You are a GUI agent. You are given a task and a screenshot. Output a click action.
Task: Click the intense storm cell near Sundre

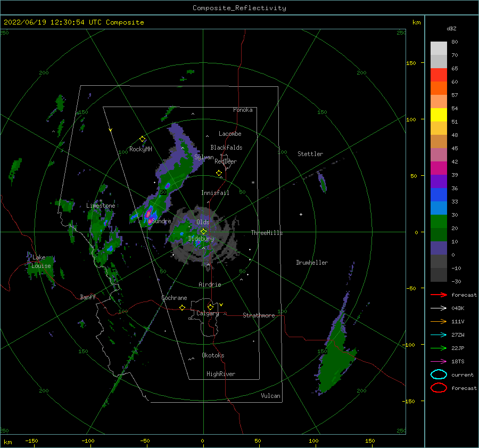click(x=150, y=215)
